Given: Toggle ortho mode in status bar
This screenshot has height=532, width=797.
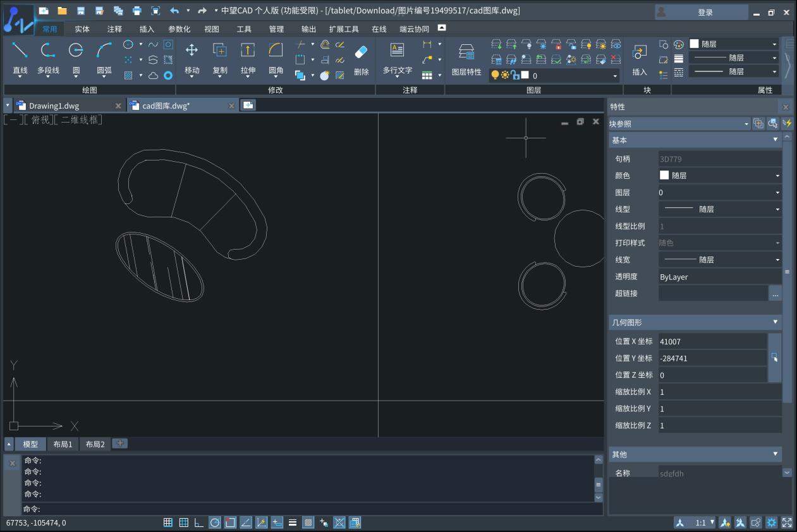Looking at the screenshot, I should click(199, 523).
